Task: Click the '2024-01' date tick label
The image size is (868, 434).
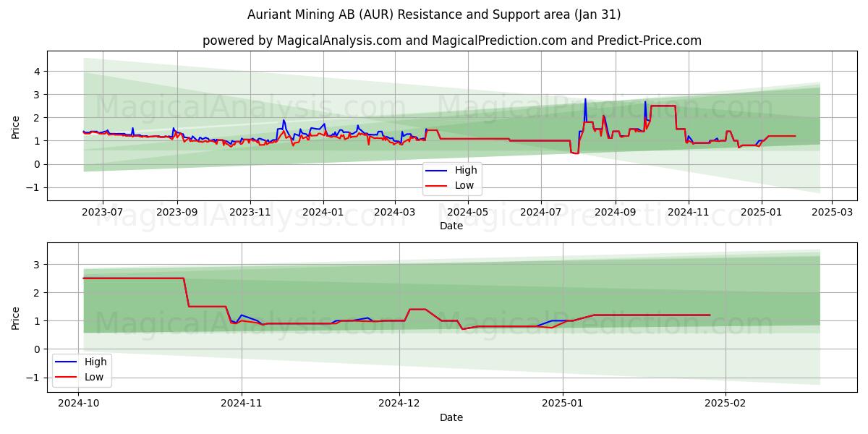Action: click(x=323, y=212)
